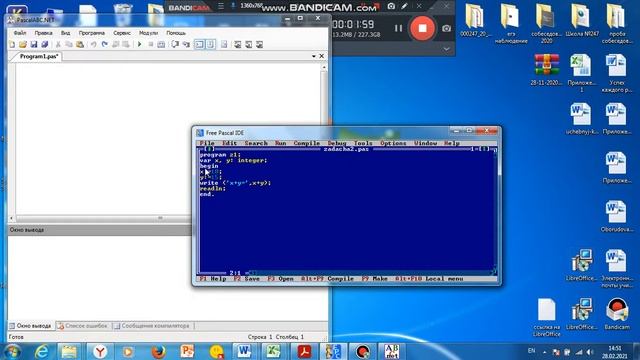Image resolution: width=640 pixels, height=360 pixels.
Task: Open Bandicam hamburger menu icon
Action: point(221,6)
